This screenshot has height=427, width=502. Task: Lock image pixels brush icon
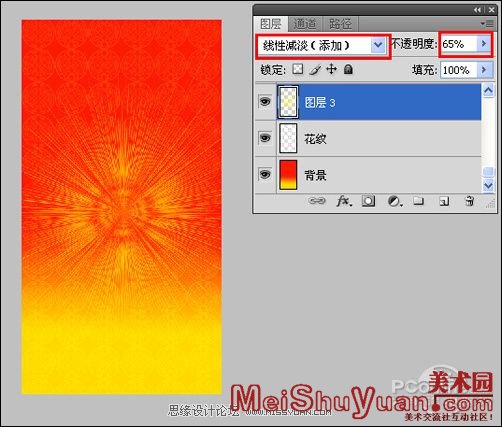pos(315,69)
